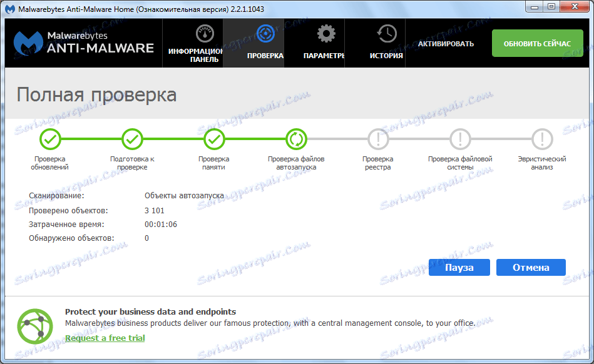
Task: Pause the scan with Пауза button
Action: pyautogui.click(x=459, y=268)
